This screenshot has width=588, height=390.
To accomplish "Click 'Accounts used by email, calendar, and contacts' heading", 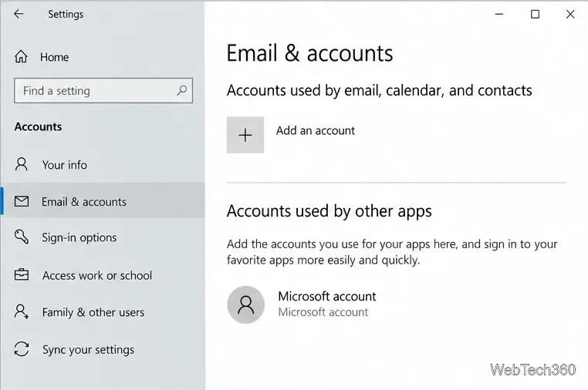I will click(379, 90).
